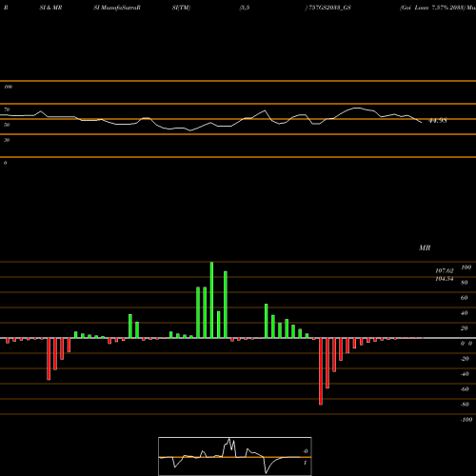The width and height of the screenshot is (476, 476).
Task: Click the 'SI & MR' header text
Action: (x=50, y=8)
